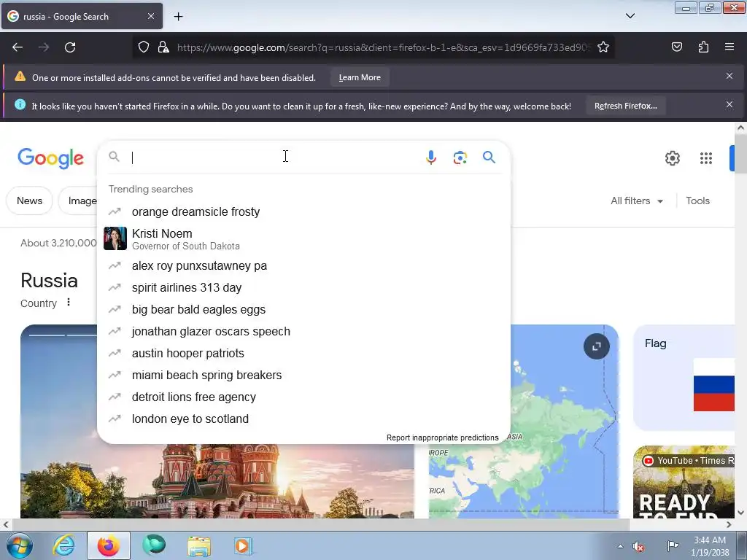Open the Russia knowledge panel more options dots
Viewport: 747px width, 560px height.
coord(69,303)
